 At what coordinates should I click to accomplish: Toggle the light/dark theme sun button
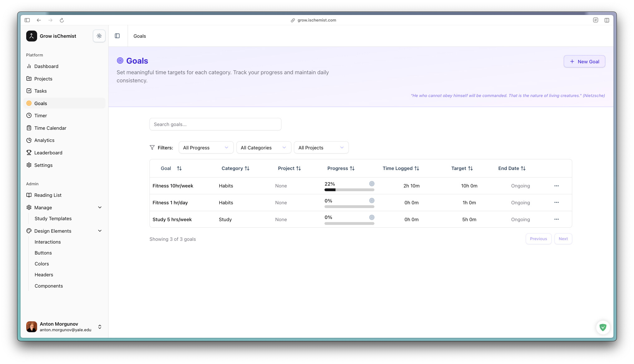click(99, 36)
